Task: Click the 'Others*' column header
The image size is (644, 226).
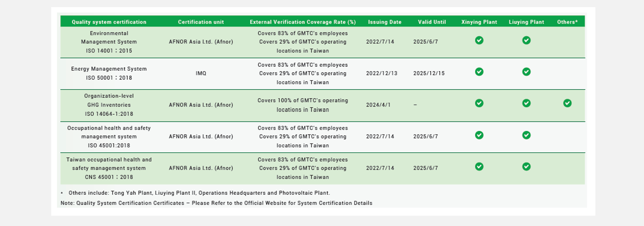Action: pos(567,22)
